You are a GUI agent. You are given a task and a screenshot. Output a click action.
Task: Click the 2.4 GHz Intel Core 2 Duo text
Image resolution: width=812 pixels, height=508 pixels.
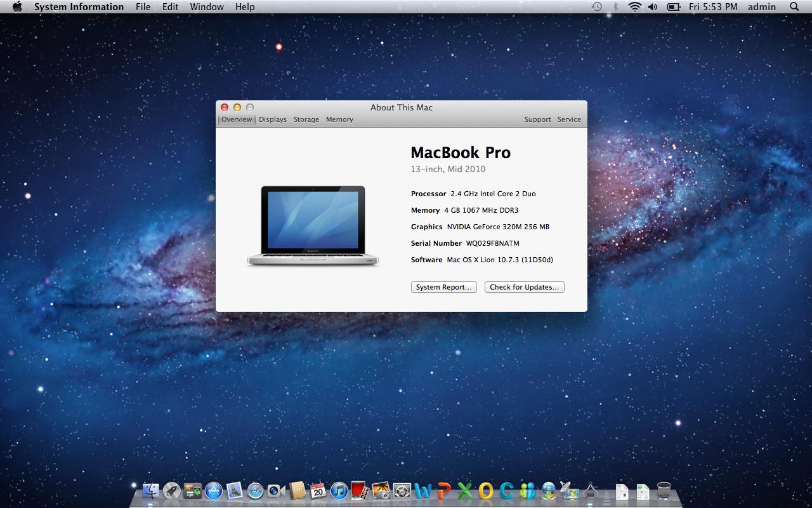(x=493, y=194)
